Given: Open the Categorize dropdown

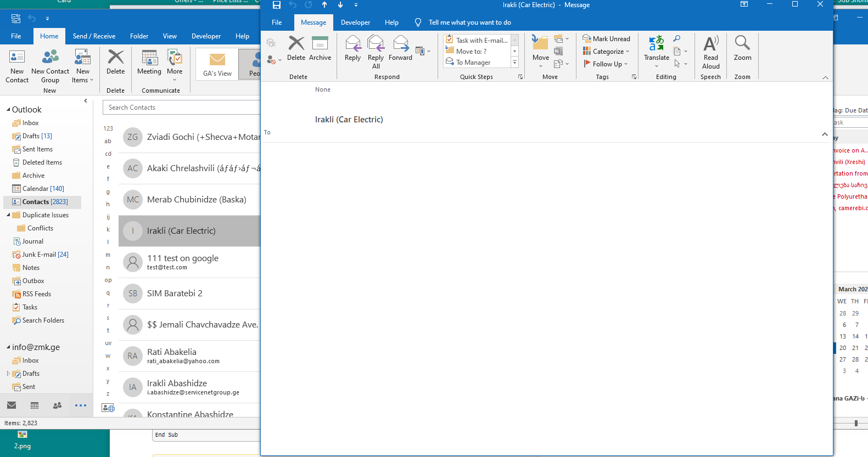Looking at the screenshot, I should click(x=606, y=52).
